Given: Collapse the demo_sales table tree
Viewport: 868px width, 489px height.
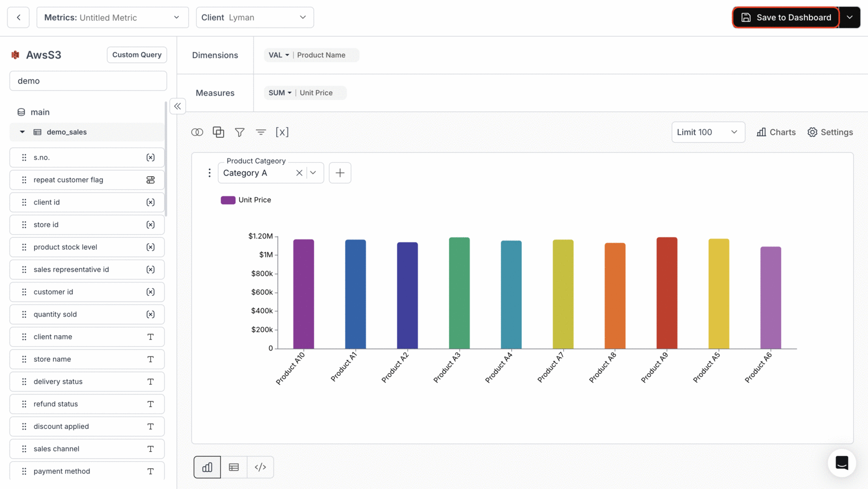Looking at the screenshot, I should point(22,132).
